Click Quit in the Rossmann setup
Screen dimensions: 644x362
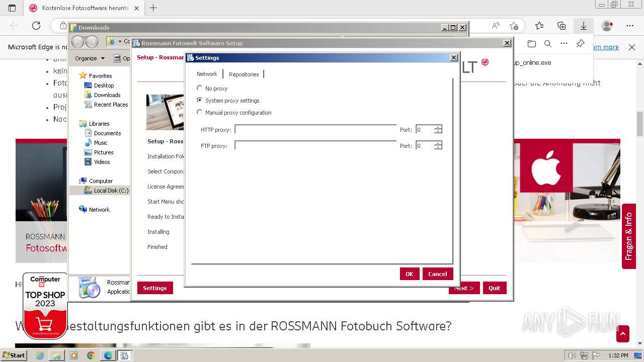(494, 288)
